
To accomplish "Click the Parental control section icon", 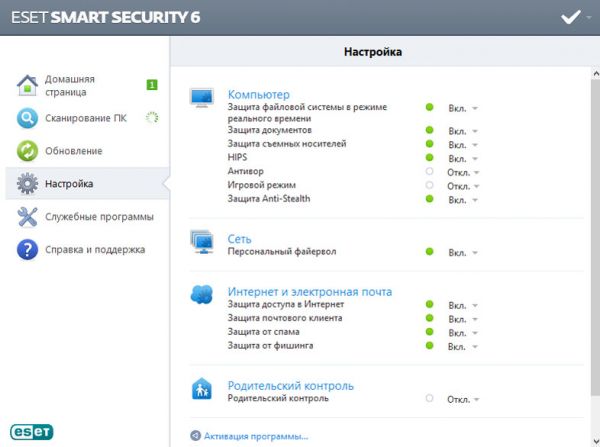I will coord(202,389).
